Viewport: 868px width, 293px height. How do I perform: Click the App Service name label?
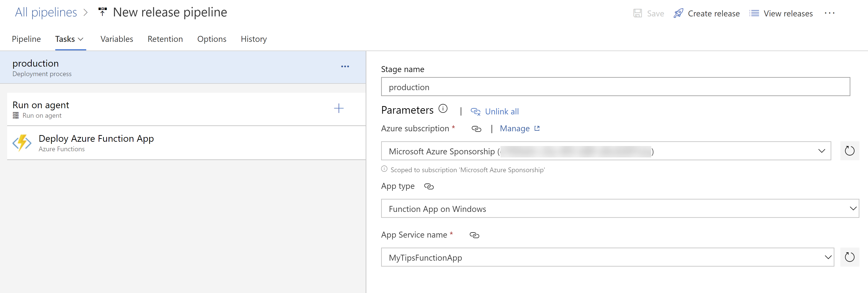[414, 235]
